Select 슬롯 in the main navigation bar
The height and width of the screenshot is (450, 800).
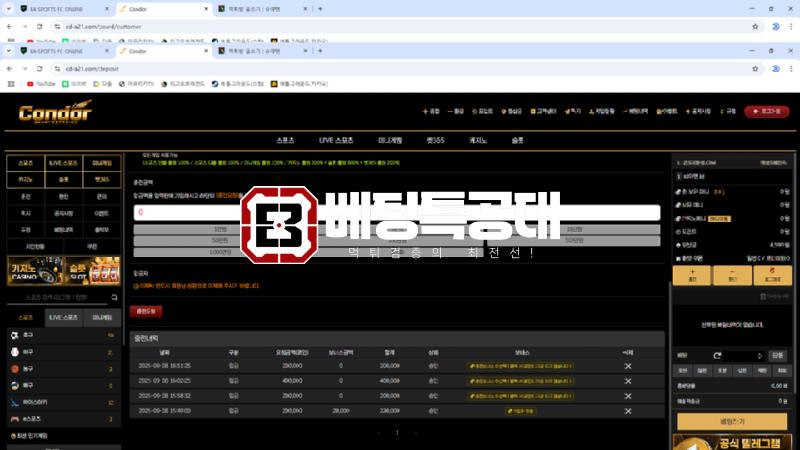[517, 140]
